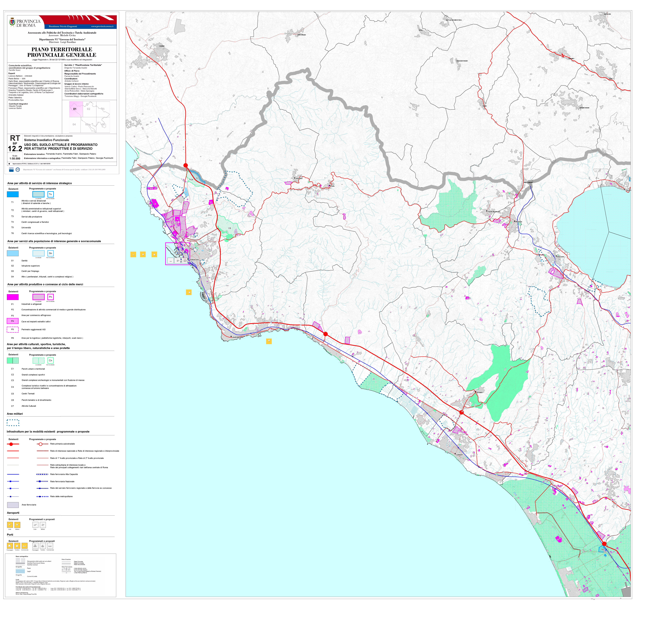Click the 'Sistema Insediativo Funzionale' heading
The image size is (672, 623).
click(x=47, y=140)
